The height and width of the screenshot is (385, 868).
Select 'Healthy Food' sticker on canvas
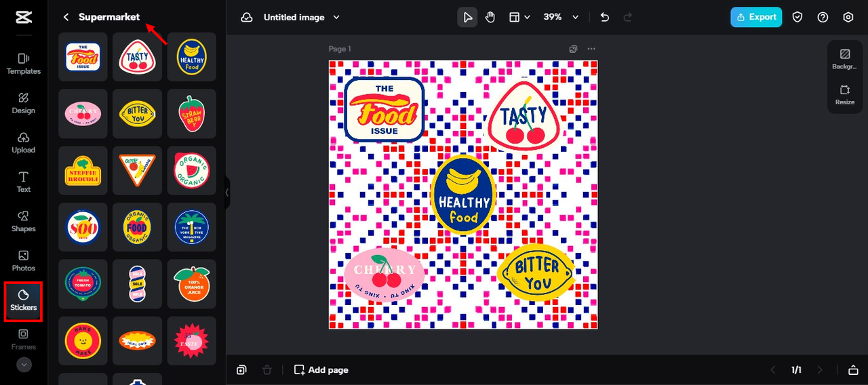[x=464, y=195]
